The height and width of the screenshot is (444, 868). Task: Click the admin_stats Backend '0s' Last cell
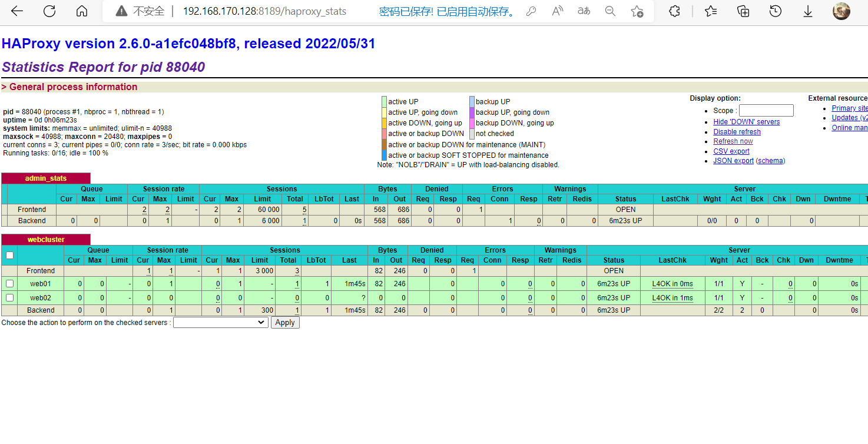click(352, 221)
